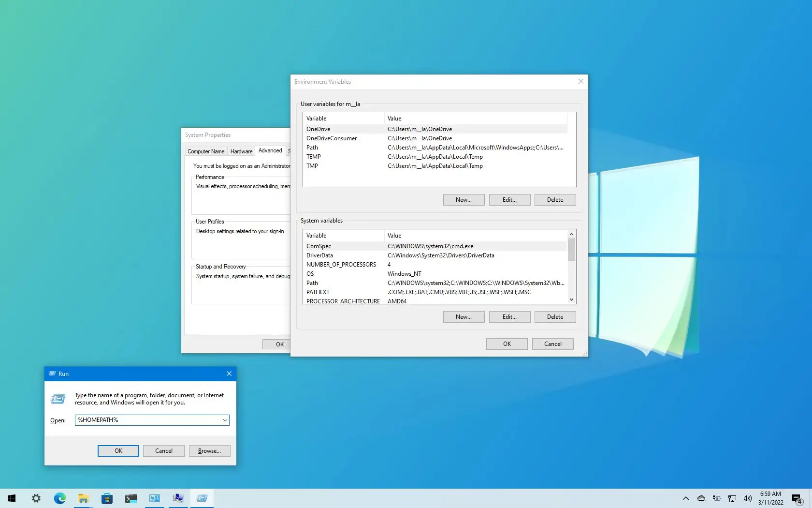
Task: Open the Terminal taskbar icon
Action: 130,498
